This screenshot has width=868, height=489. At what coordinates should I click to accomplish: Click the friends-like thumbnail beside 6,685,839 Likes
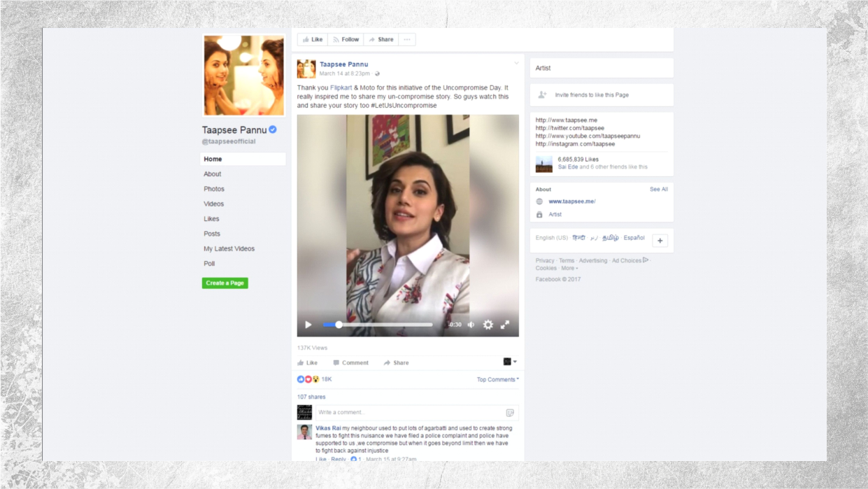point(544,164)
